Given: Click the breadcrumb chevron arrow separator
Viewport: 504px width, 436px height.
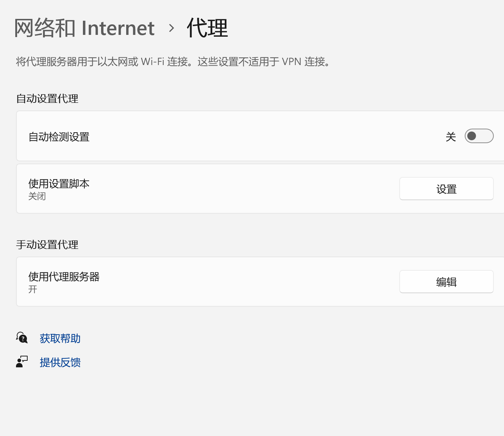Looking at the screenshot, I should coord(172,28).
